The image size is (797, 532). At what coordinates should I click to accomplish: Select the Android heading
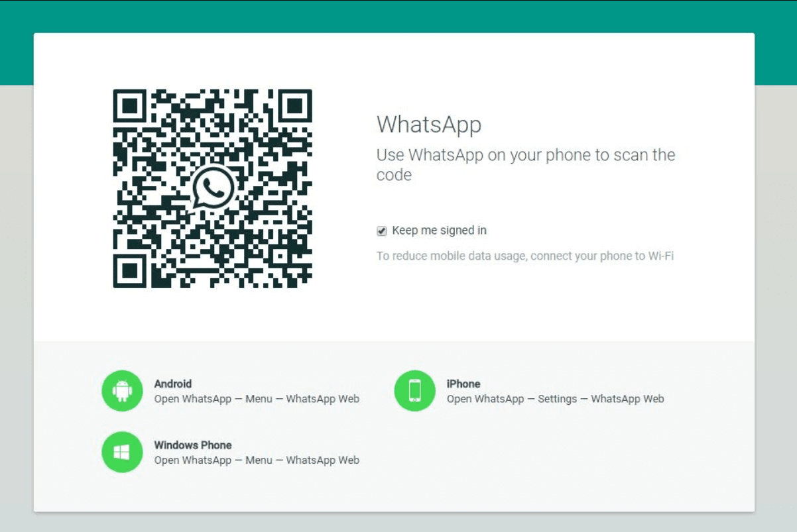(173, 384)
